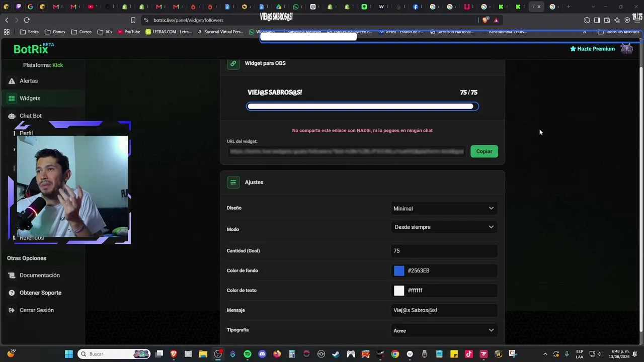Viewport: 644px width, 362px height.
Task: Click the Obtener Soporte help icon
Action: point(12,293)
